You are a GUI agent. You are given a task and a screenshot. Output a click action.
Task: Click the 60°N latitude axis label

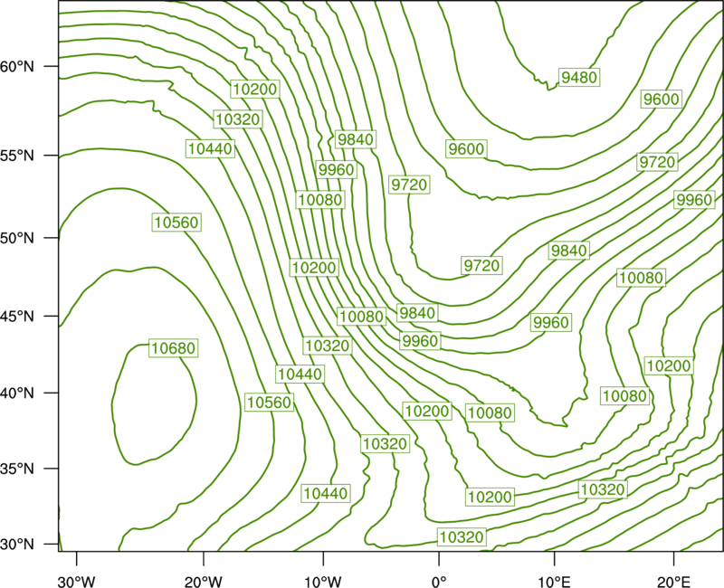17,66
